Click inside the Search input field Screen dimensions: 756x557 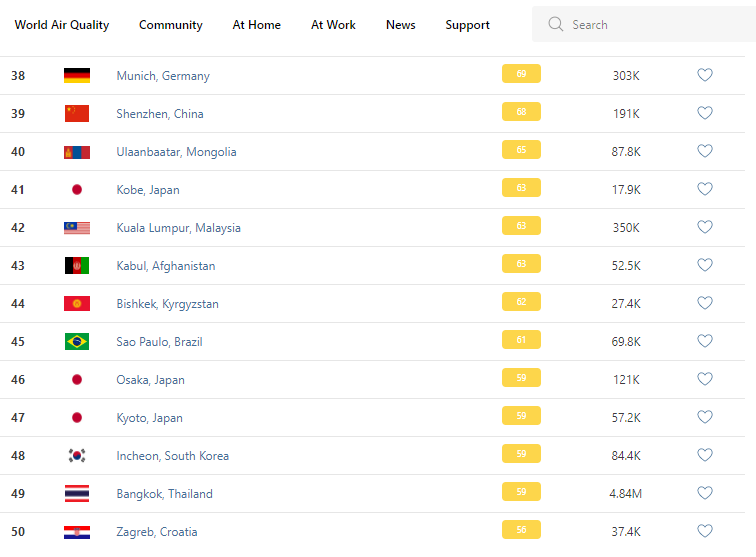[650, 25]
